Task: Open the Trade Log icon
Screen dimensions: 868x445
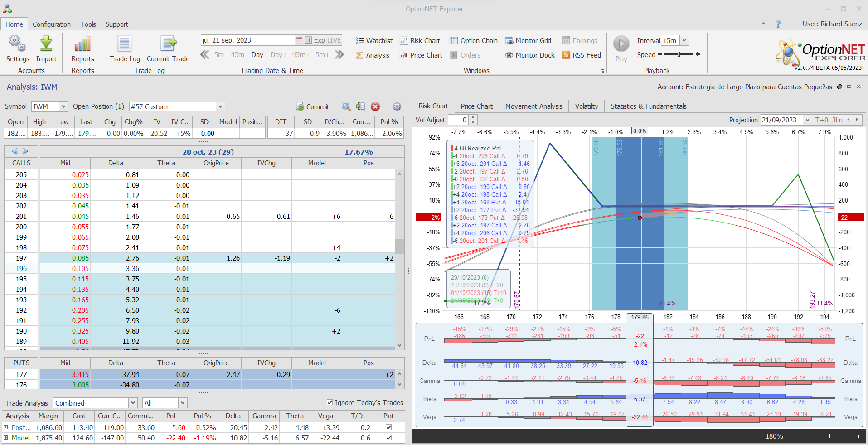Action: pyautogui.click(x=125, y=44)
